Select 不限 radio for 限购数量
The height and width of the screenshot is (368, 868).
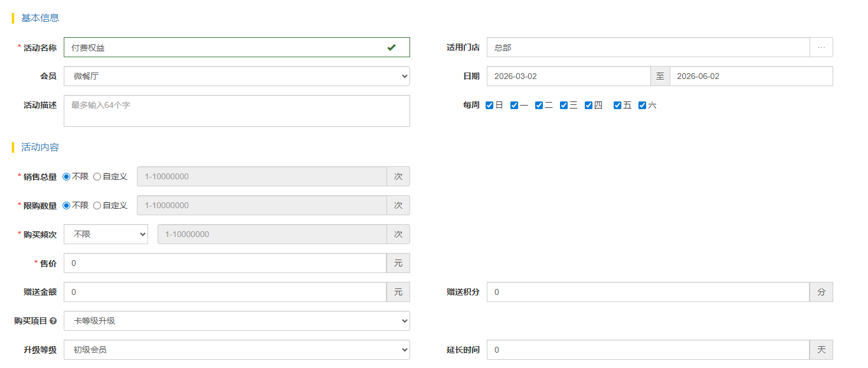(x=67, y=205)
